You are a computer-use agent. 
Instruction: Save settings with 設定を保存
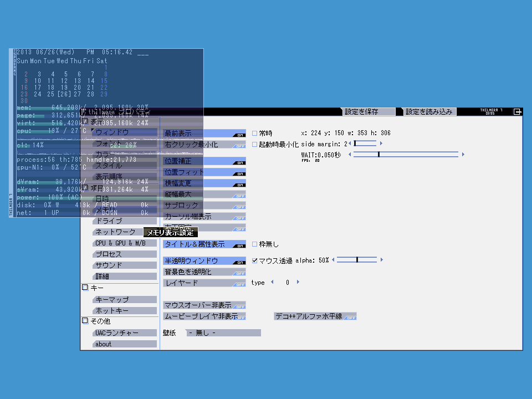click(368, 111)
